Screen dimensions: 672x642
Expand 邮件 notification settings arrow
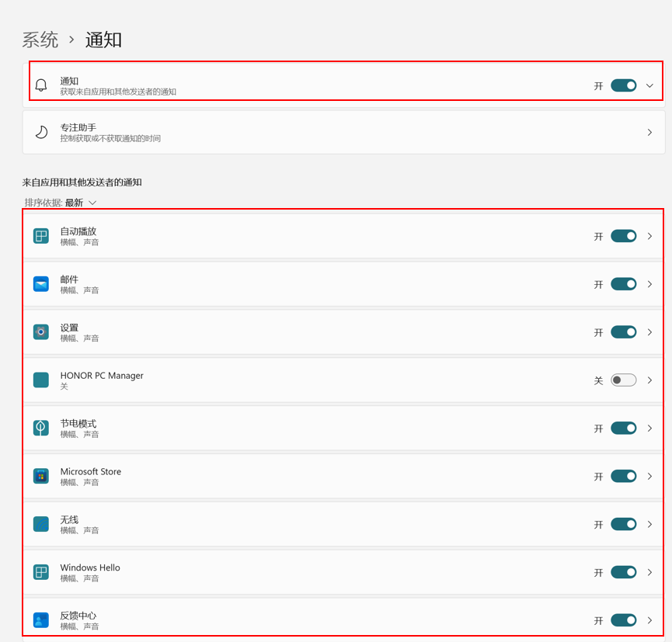[649, 284]
